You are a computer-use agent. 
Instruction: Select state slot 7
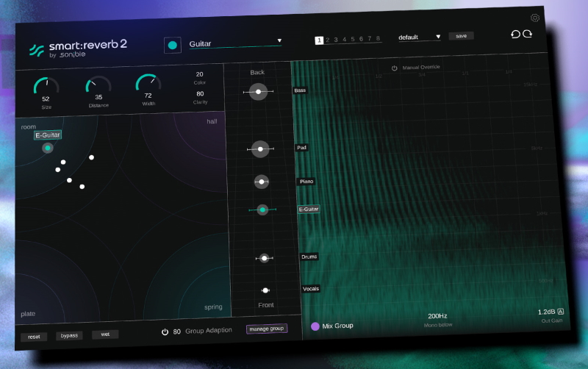pos(370,38)
